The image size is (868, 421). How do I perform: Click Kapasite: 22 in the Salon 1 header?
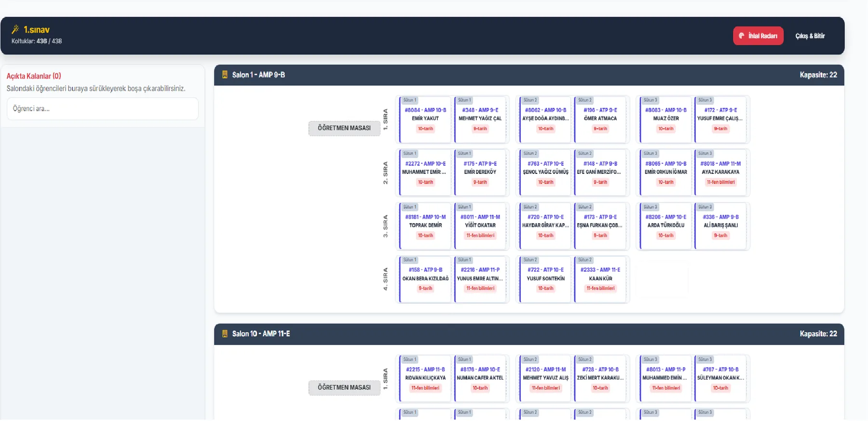[818, 75]
